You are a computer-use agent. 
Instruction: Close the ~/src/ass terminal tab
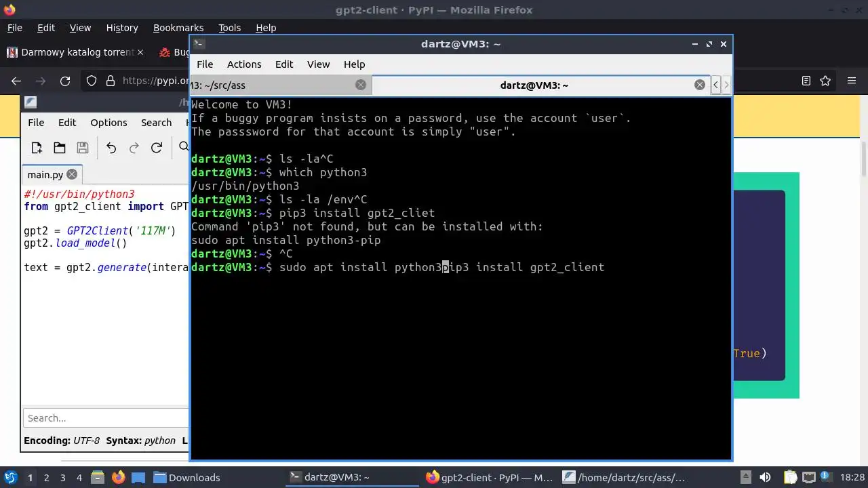[361, 85]
